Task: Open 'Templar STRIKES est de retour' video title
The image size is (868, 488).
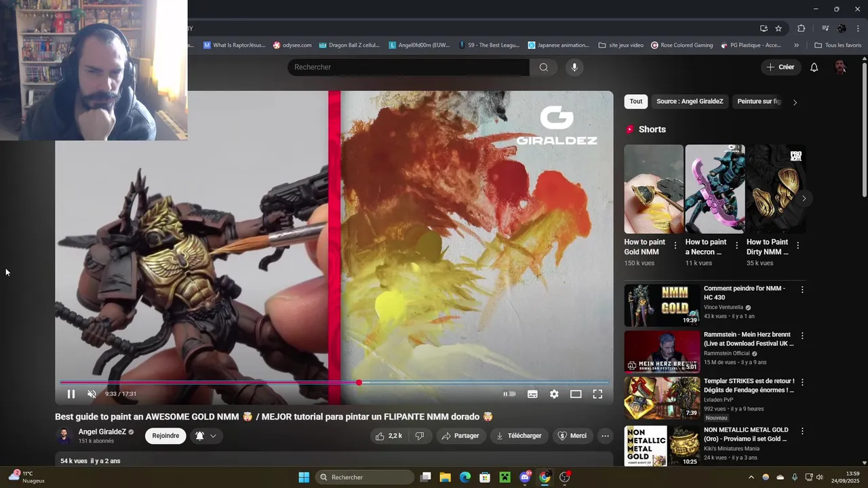Action: 749,386
